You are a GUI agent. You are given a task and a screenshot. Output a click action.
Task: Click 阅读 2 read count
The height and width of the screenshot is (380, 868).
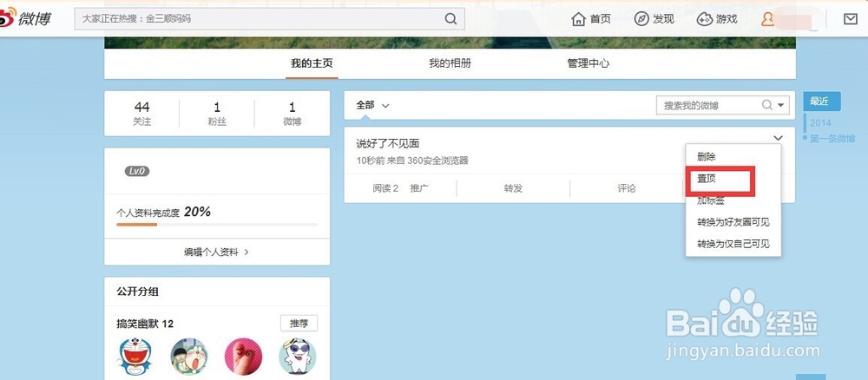(x=385, y=188)
